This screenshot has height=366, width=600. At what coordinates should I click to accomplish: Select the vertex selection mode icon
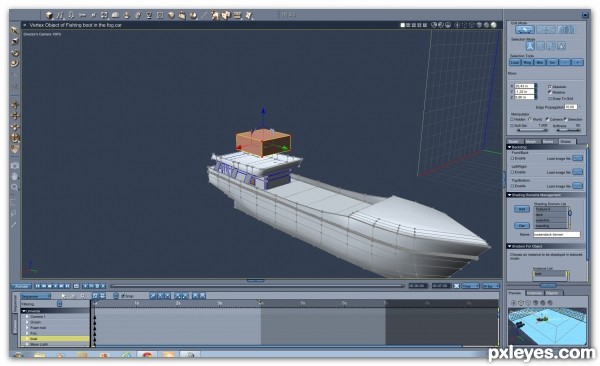(x=530, y=46)
